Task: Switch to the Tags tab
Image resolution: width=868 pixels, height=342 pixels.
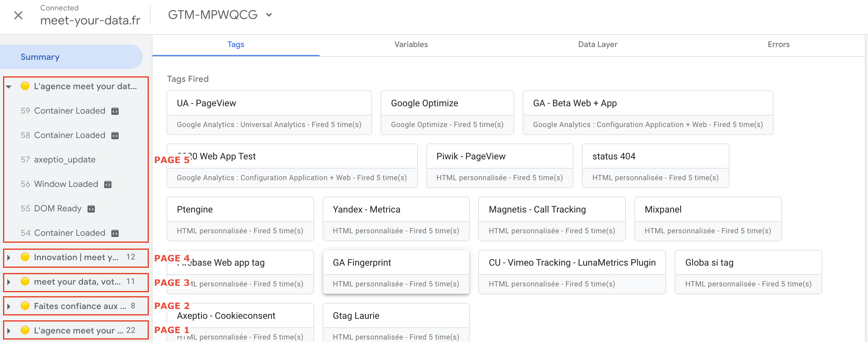Action: (236, 45)
